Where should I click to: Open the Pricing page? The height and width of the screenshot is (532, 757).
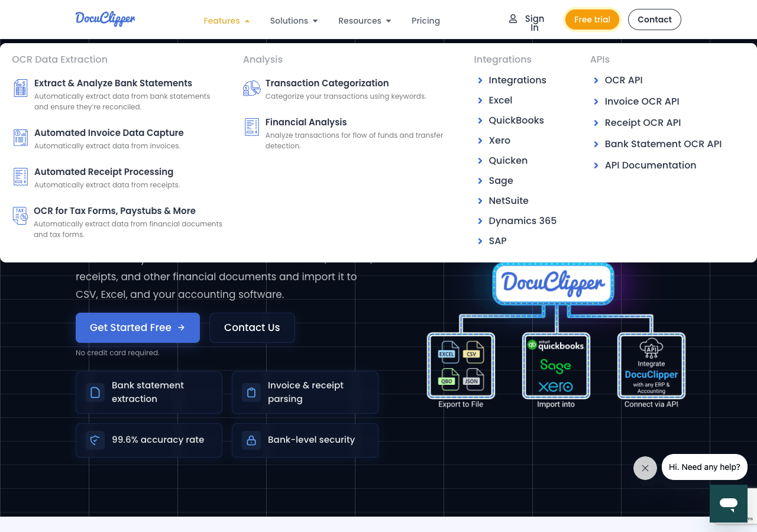click(426, 21)
